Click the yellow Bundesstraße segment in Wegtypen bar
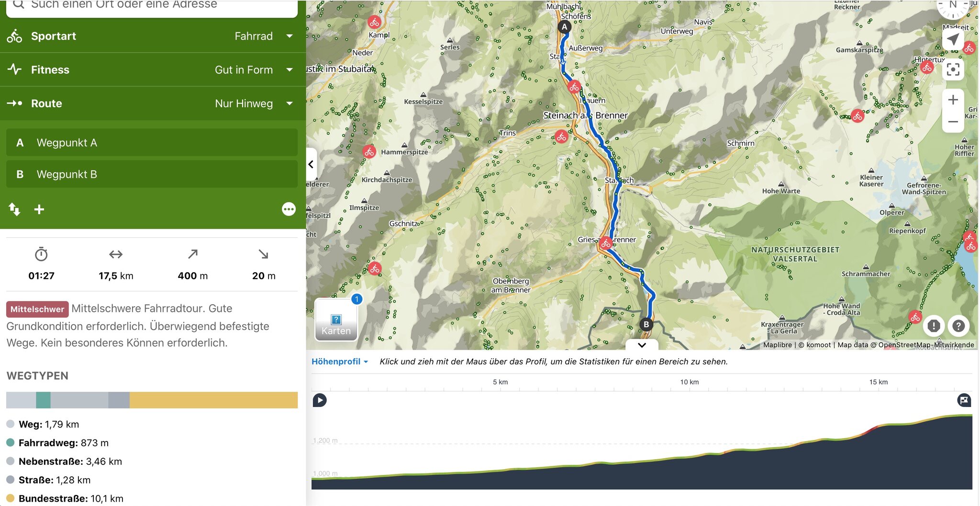980x506 pixels. click(x=213, y=400)
